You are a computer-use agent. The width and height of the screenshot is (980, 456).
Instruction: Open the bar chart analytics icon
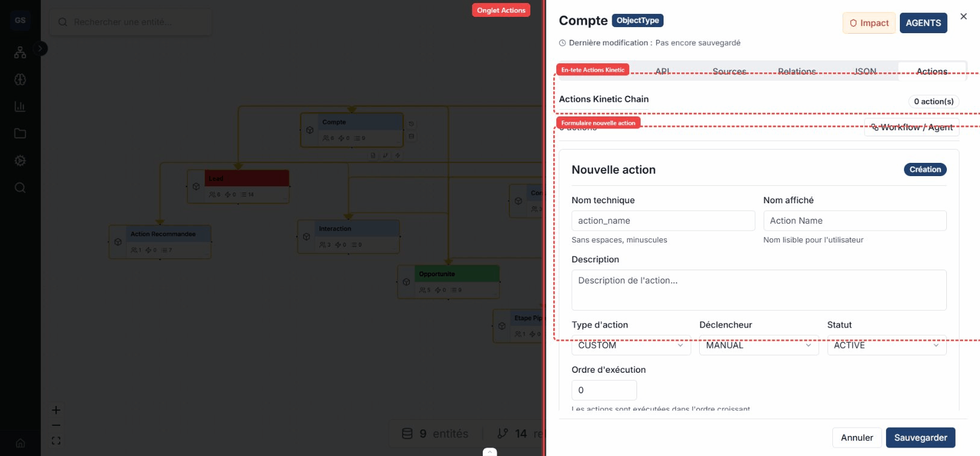(x=20, y=107)
